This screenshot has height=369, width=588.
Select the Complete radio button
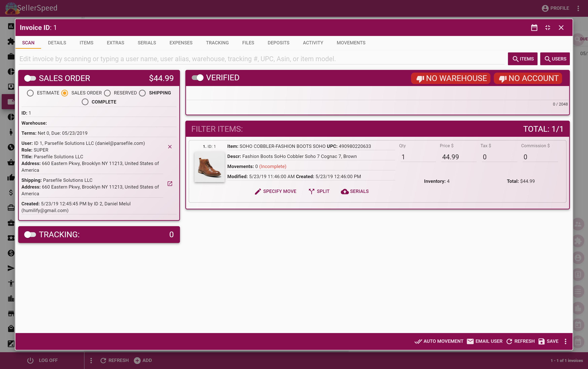coord(85,102)
